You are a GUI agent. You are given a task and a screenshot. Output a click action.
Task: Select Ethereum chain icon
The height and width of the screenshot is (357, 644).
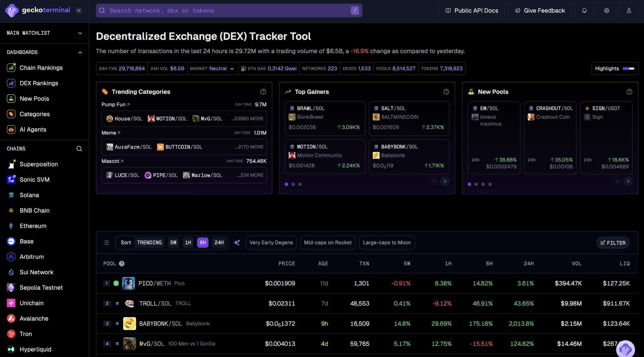tap(11, 226)
